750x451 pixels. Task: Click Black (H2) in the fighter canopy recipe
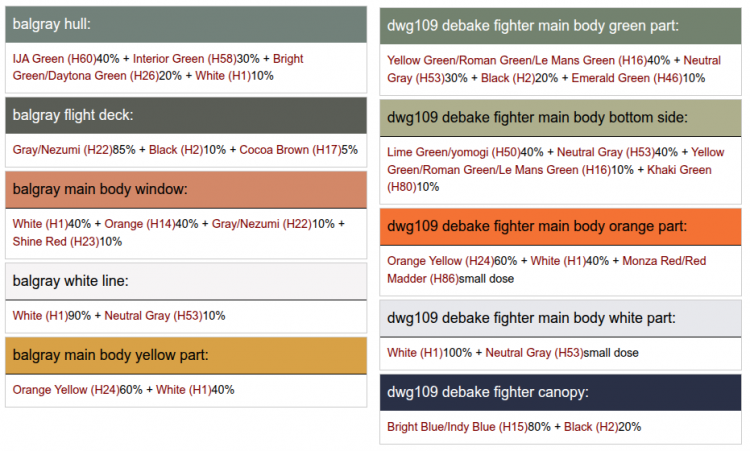point(592,427)
